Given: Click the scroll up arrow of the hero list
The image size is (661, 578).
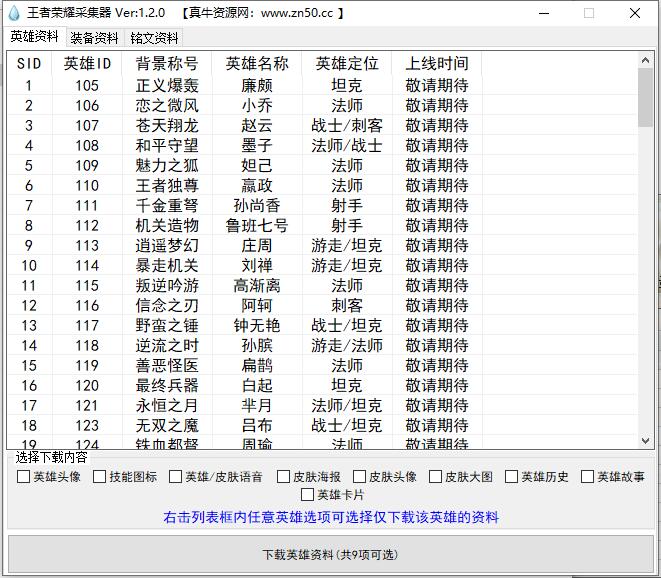Looking at the screenshot, I should pyautogui.click(x=645, y=60).
